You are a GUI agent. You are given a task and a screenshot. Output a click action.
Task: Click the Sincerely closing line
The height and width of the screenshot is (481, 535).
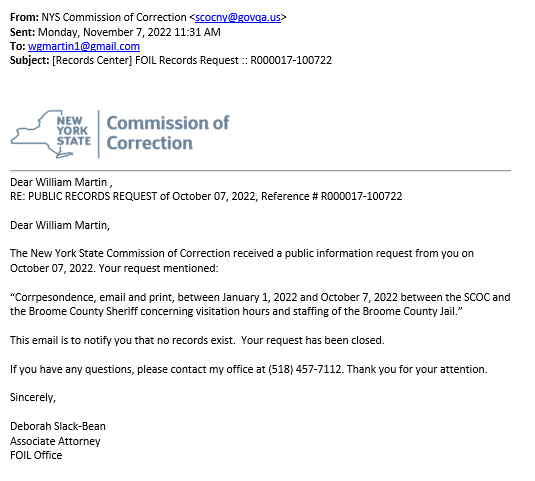pos(33,397)
